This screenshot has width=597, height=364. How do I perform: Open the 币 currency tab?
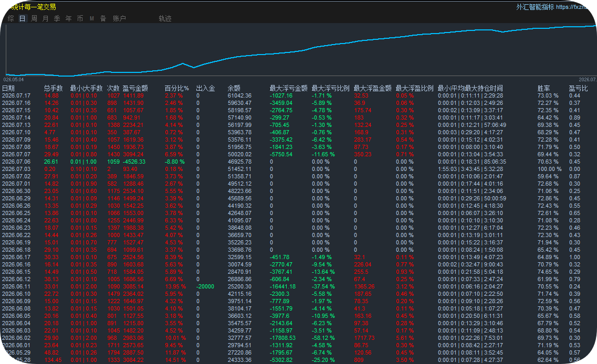[x=80, y=18]
